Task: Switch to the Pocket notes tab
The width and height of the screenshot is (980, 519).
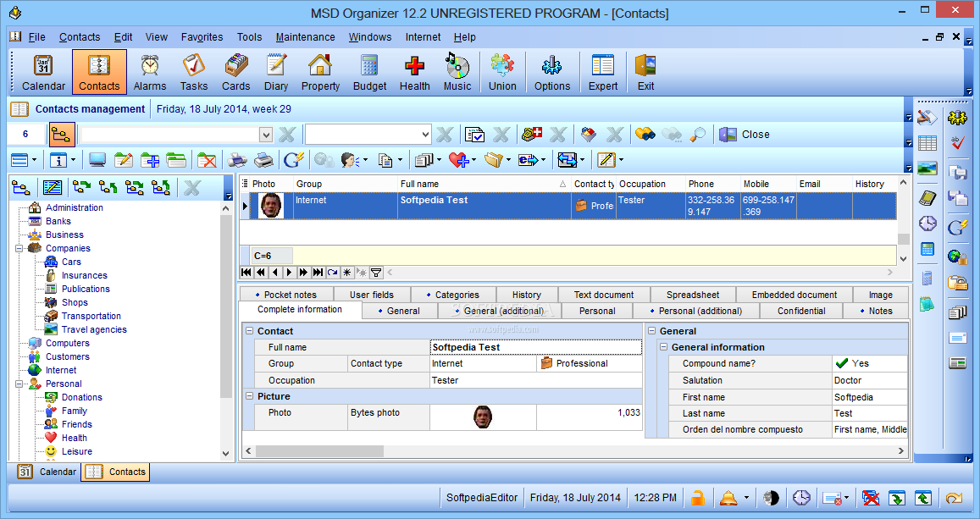Action: (x=285, y=295)
